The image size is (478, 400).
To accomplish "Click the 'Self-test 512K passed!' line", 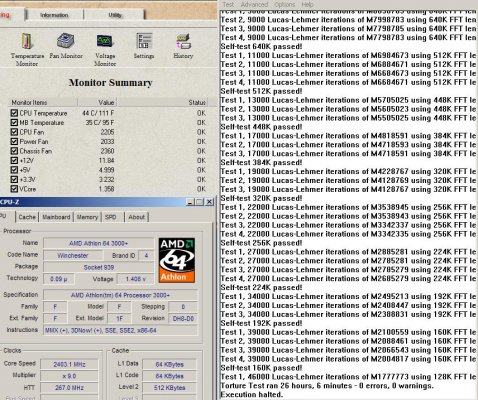I will 261,91.
